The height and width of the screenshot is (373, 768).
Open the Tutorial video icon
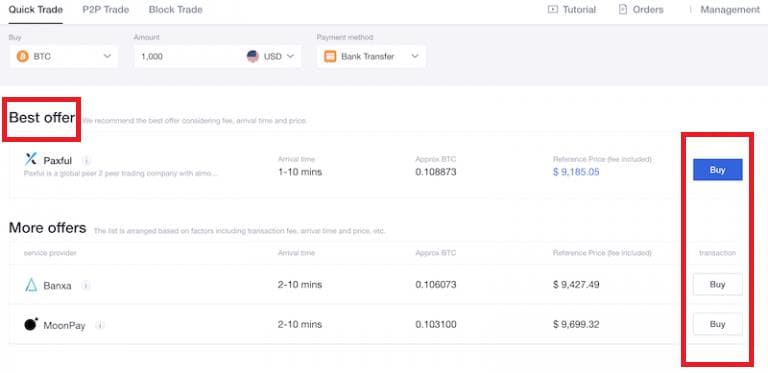[552, 9]
